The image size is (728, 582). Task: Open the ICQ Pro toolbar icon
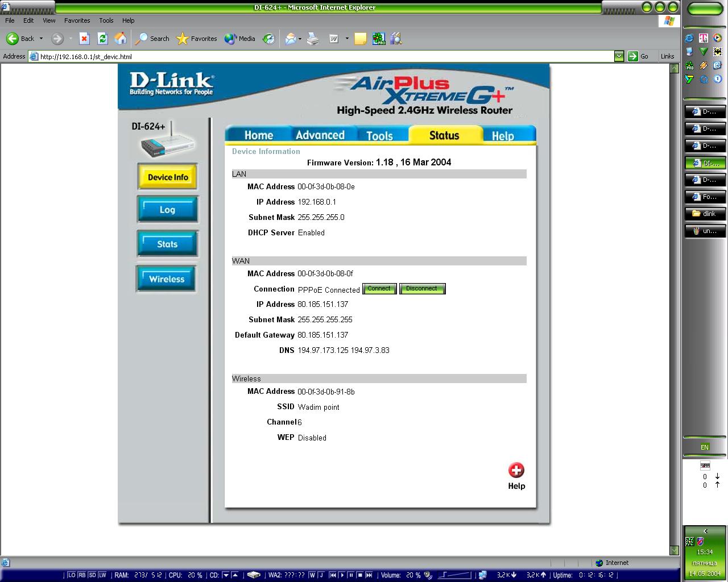click(379, 39)
